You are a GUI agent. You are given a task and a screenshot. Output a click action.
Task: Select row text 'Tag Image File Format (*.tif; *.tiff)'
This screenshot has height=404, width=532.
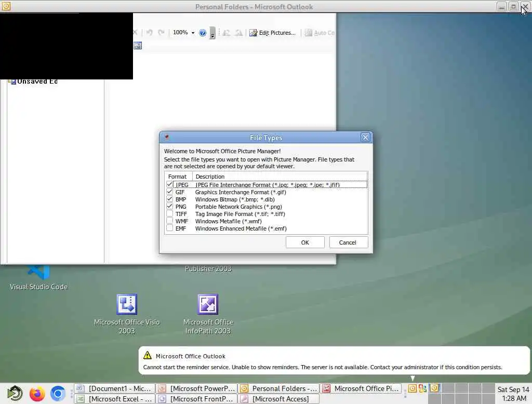pos(240,214)
